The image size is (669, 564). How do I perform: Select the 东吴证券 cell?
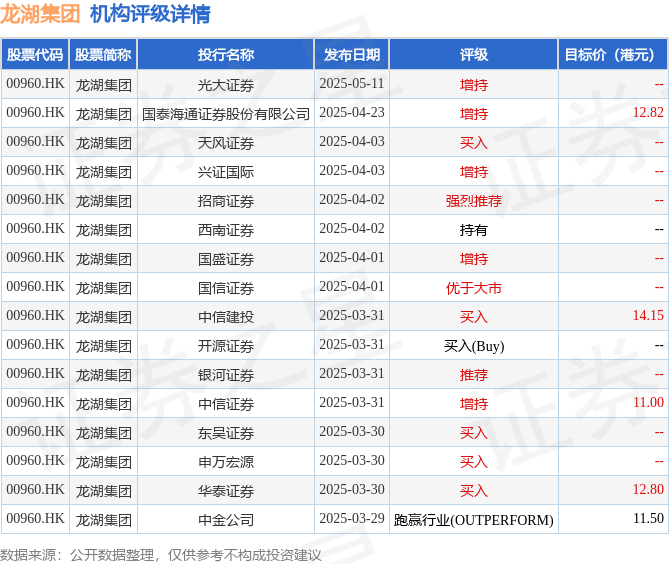226,433
